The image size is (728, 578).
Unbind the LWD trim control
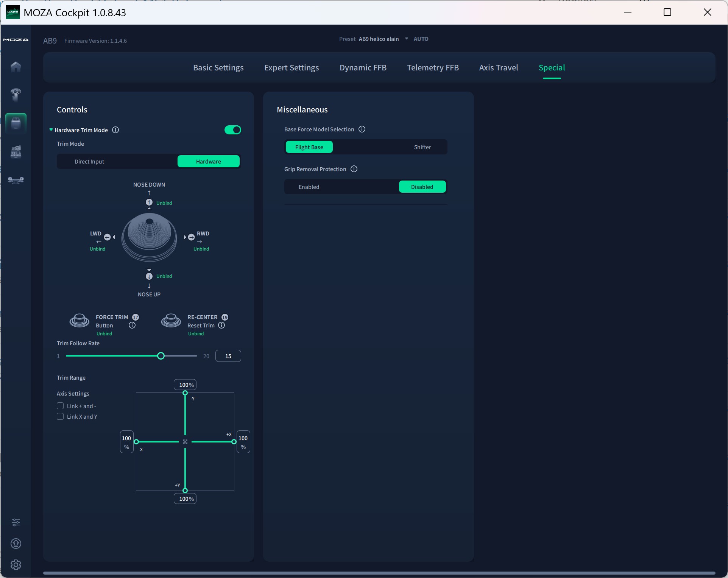pyautogui.click(x=98, y=249)
